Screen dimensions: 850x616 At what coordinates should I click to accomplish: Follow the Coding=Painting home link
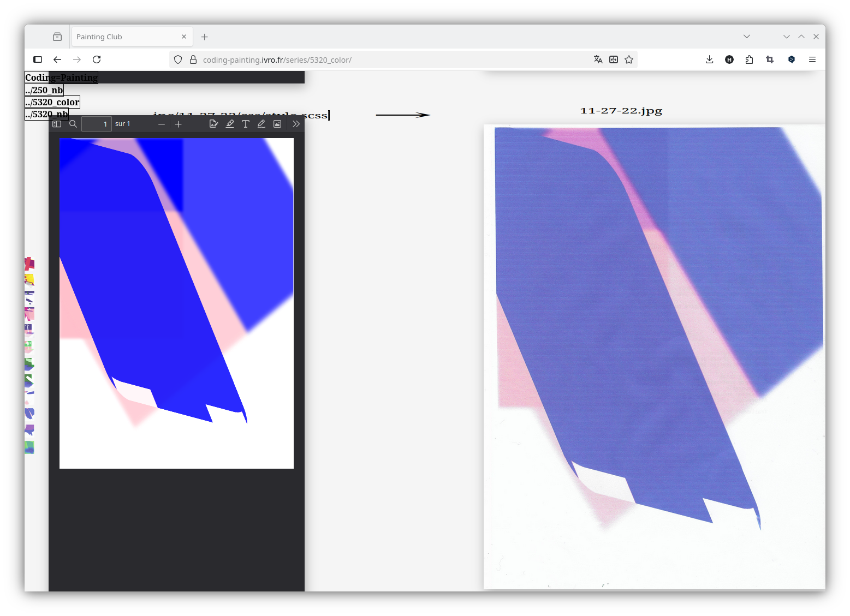[x=61, y=77]
